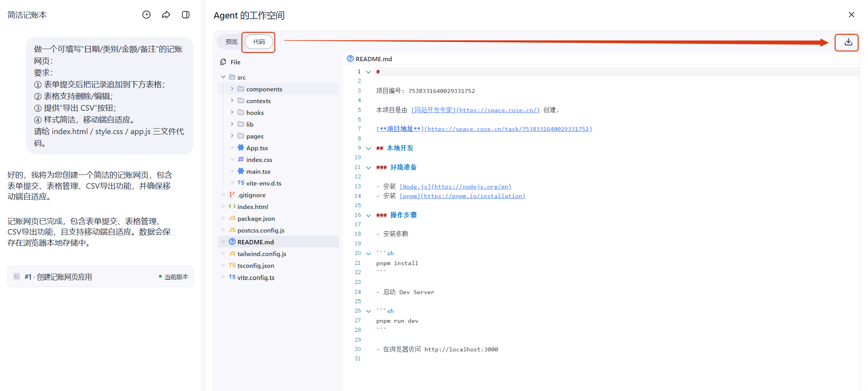
Task: Open the .gitignore file
Action: [251, 195]
